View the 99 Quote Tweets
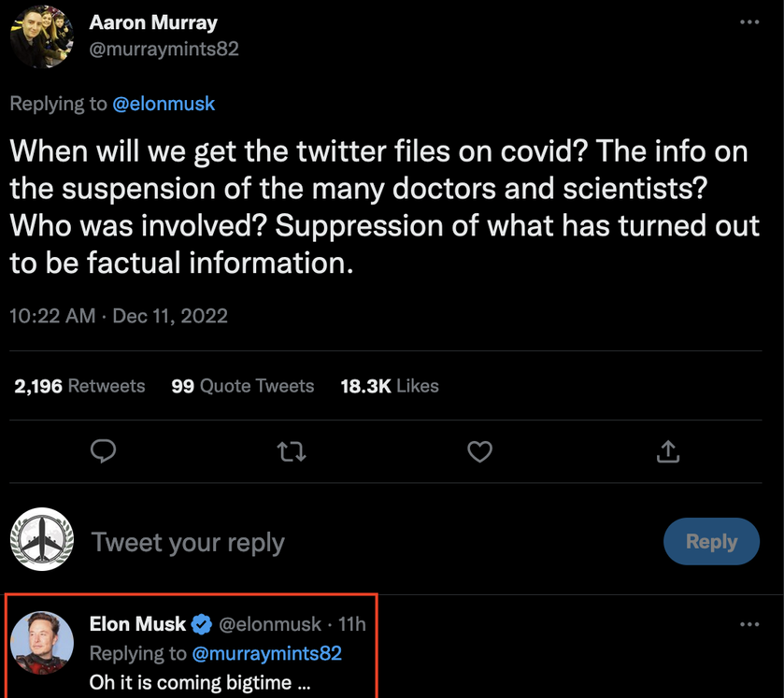The width and height of the screenshot is (784, 698). point(243,386)
